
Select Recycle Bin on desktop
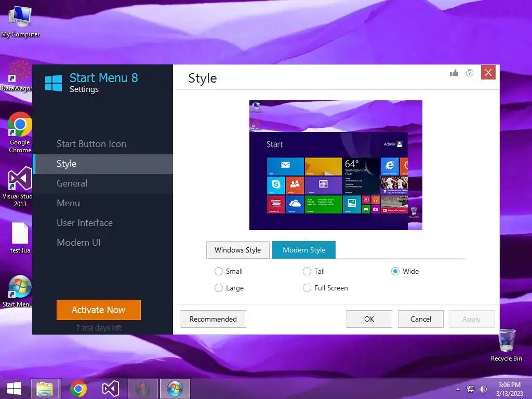click(506, 345)
